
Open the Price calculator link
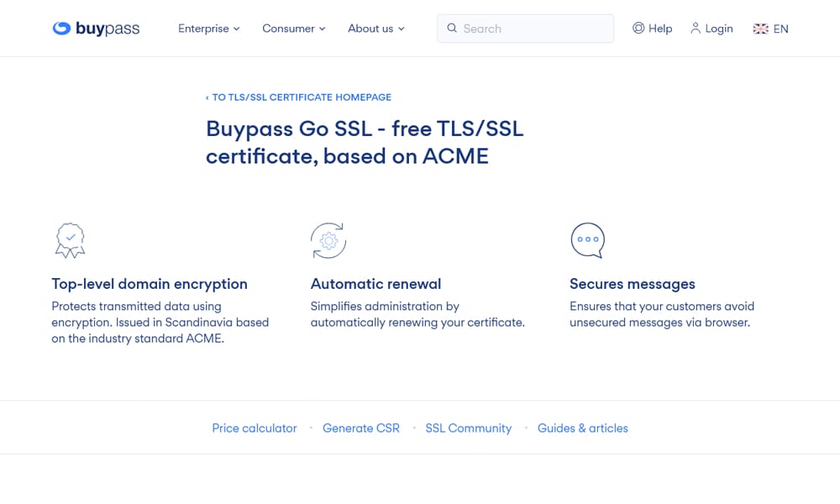(254, 428)
